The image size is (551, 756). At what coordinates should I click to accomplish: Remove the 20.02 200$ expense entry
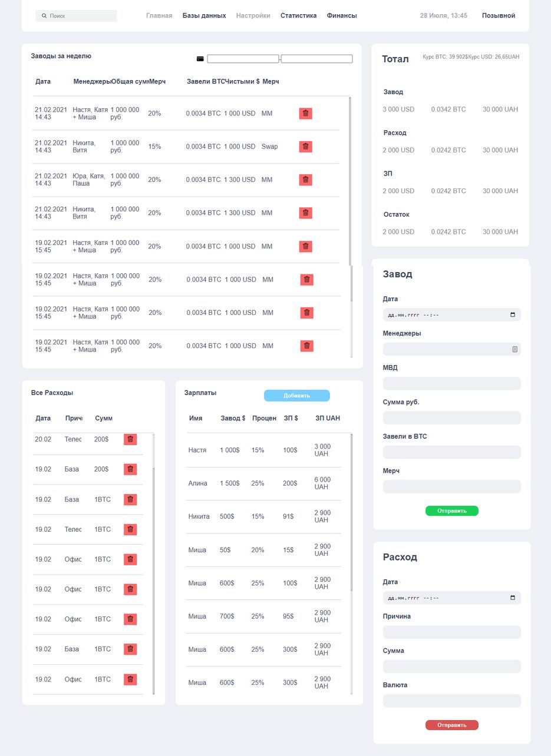pyautogui.click(x=130, y=439)
